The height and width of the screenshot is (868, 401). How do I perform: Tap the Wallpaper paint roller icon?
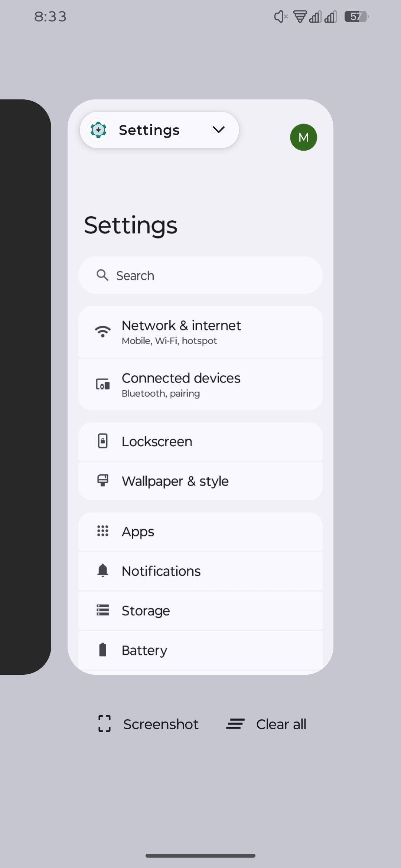click(x=103, y=481)
